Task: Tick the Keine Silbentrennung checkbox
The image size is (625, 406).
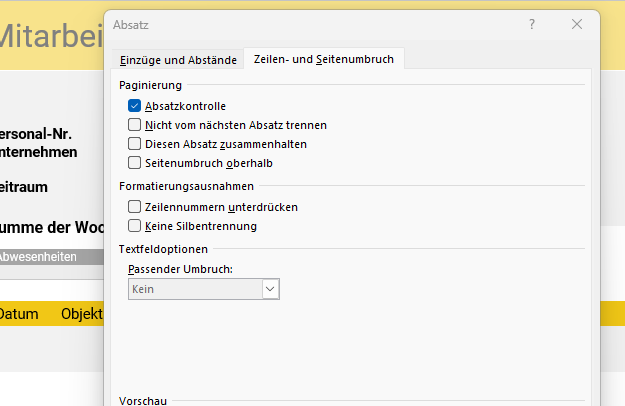Action: 135,226
